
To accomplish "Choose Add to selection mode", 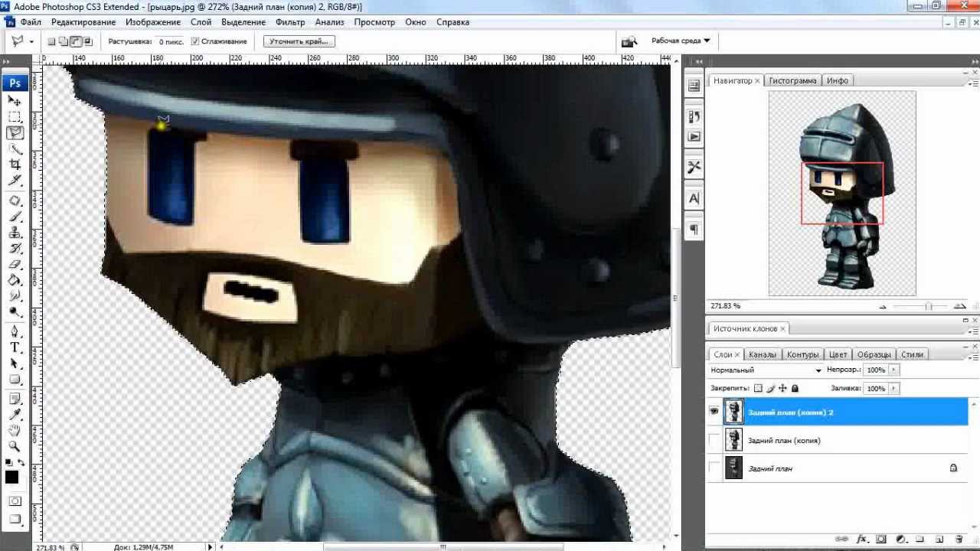I will click(x=64, y=41).
